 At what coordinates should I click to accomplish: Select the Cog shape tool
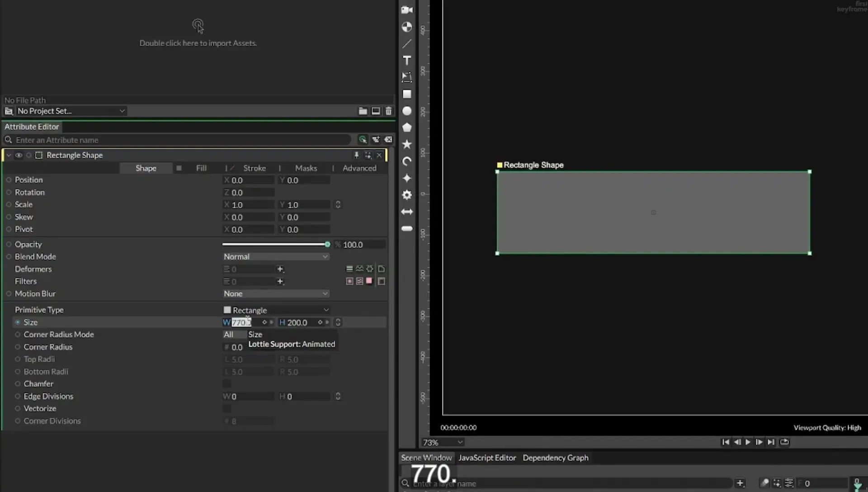(x=407, y=195)
